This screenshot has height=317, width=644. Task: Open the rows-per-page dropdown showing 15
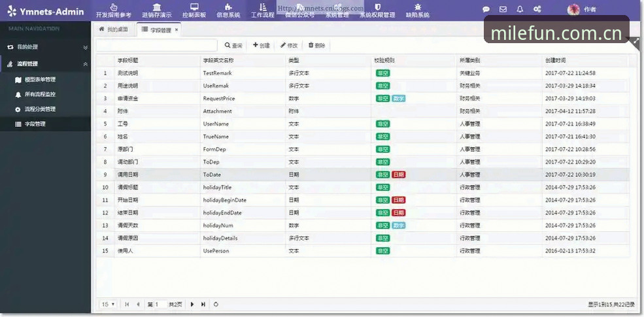[109, 305]
